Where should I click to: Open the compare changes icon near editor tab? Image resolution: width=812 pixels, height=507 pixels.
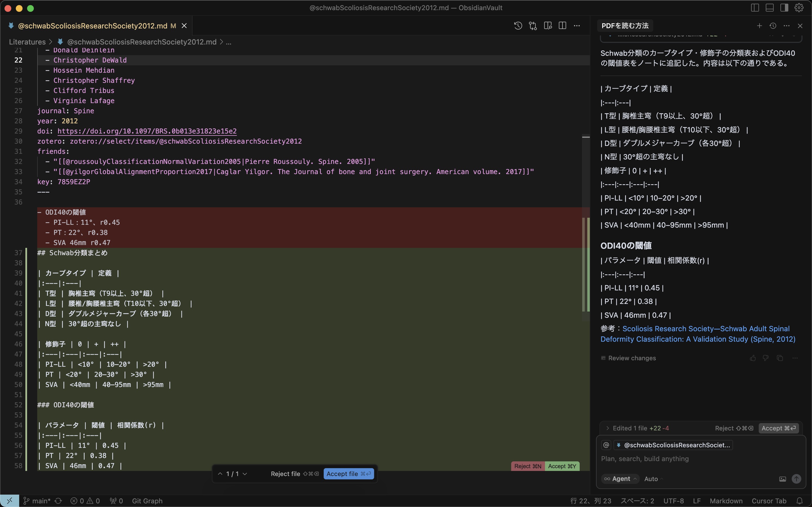pos(533,25)
